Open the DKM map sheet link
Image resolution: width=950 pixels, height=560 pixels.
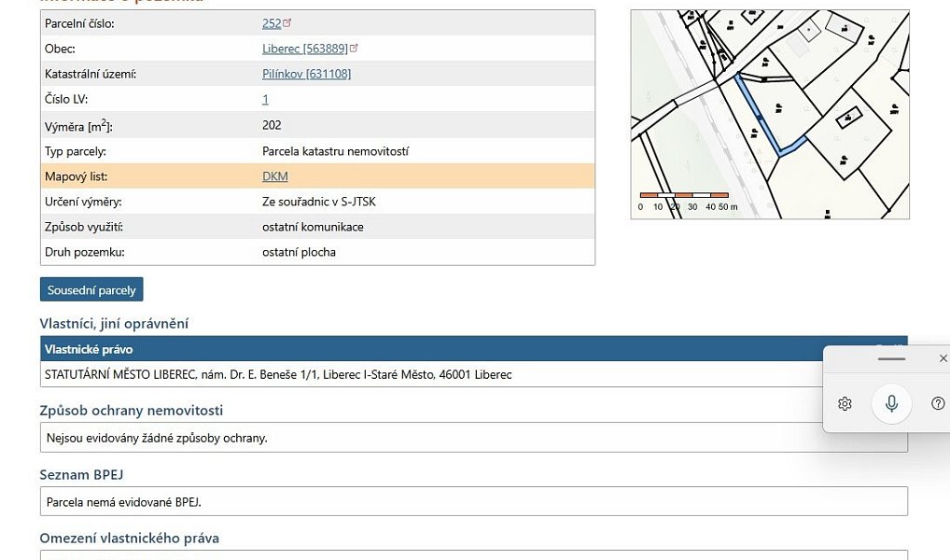click(275, 176)
